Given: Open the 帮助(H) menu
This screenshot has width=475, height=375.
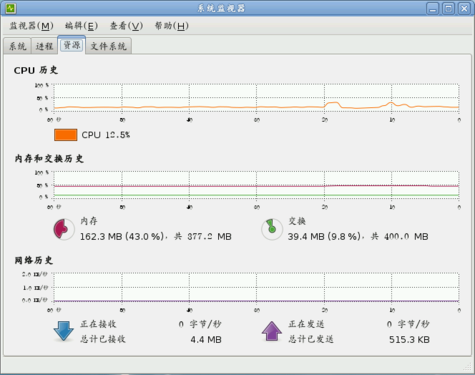Looking at the screenshot, I should click(x=172, y=26).
